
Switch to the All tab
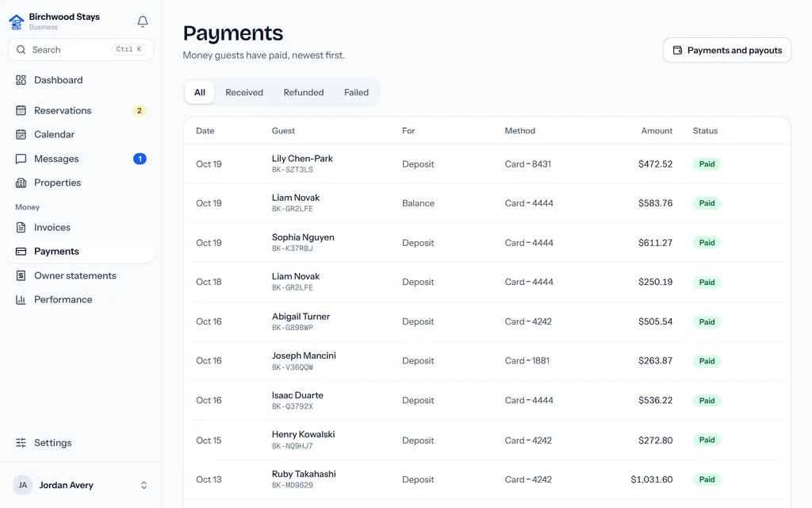click(200, 92)
